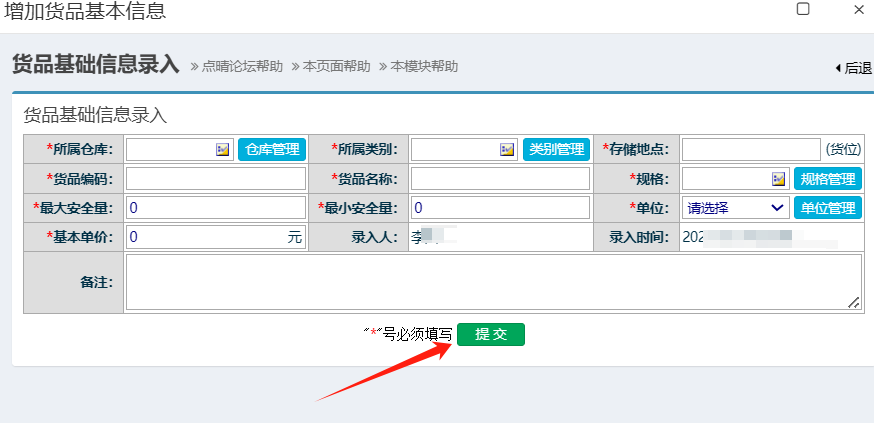Image resolution: width=874 pixels, height=423 pixels.
Task: Click the 录入人 label text
Action: tap(374, 237)
